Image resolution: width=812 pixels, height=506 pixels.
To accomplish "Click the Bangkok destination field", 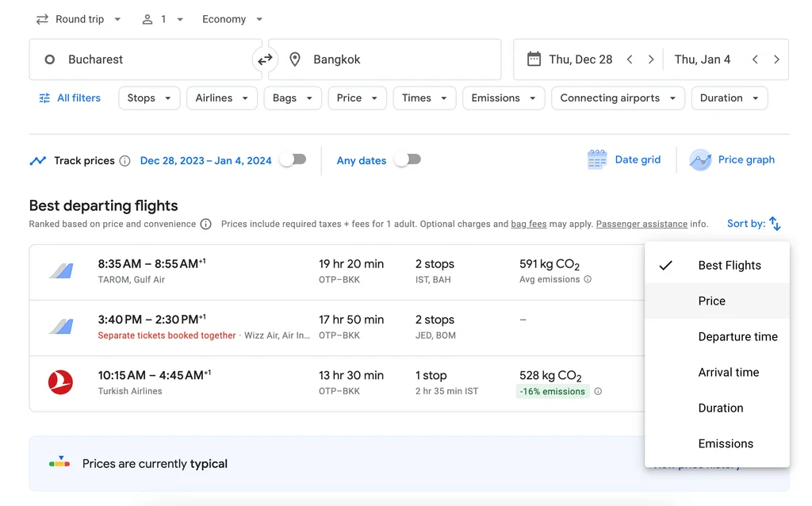I will tap(385, 59).
